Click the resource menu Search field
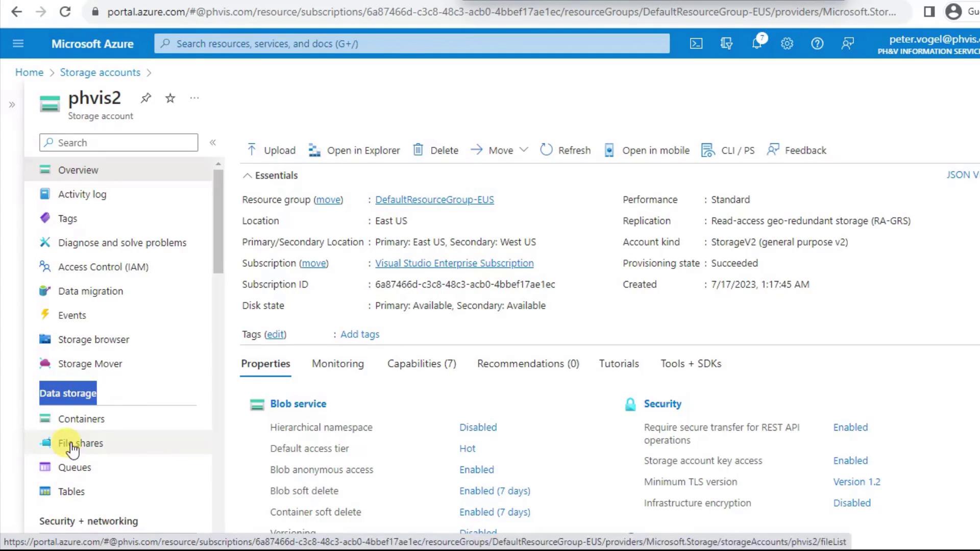Screen dimensions: 980x551 pos(119,143)
